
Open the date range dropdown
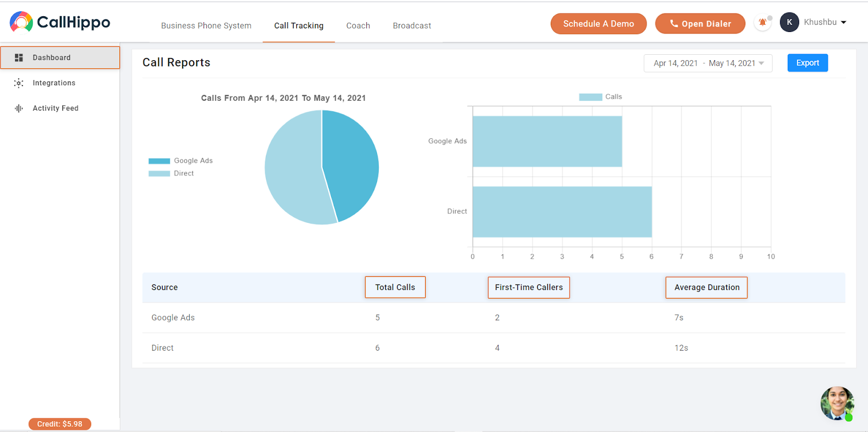pyautogui.click(x=708, y=63)
